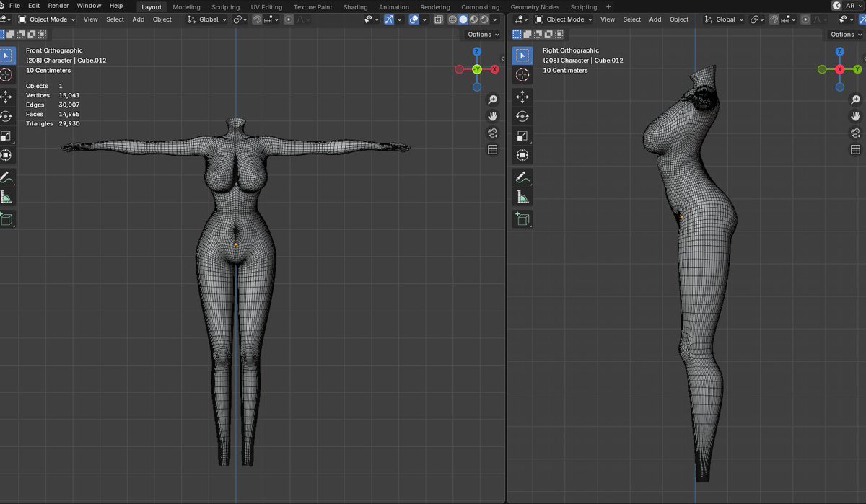Click the red X axis on left viewport gizmo
Screen dimensions: 866x504
(495, 69)
